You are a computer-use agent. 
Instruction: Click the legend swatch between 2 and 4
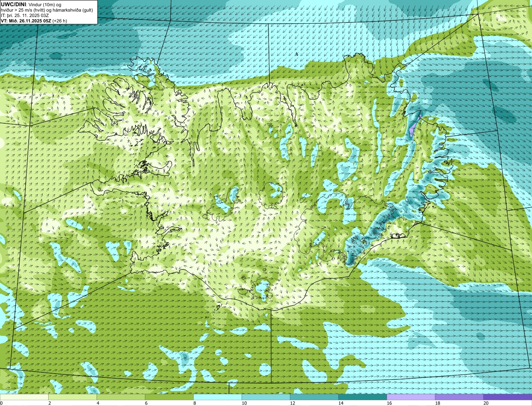[73, 397]
